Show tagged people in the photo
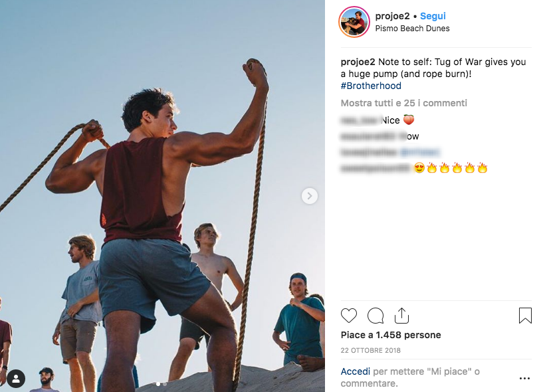Image resolution: width=543 pixels, height=392 pixels. 16,378
